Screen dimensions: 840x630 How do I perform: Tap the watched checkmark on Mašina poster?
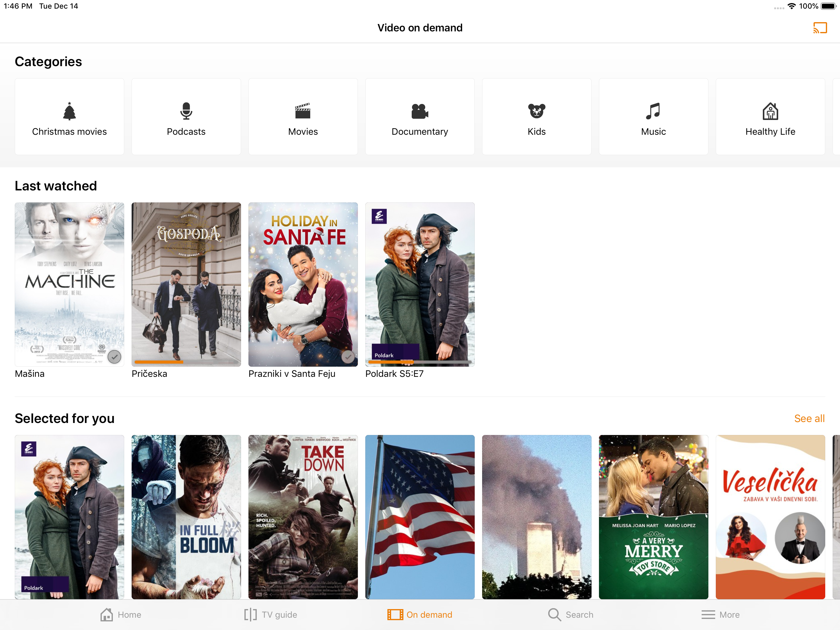[114, 357]
